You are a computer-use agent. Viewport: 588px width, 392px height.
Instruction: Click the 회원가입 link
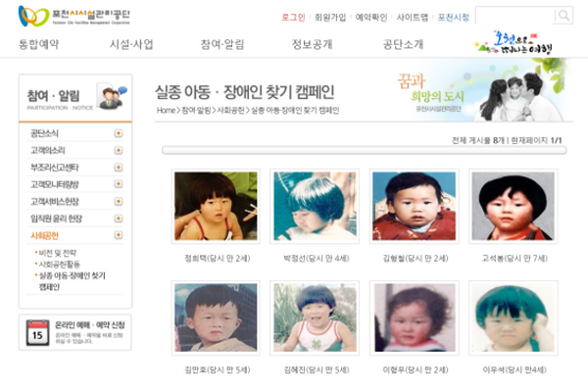330,18
